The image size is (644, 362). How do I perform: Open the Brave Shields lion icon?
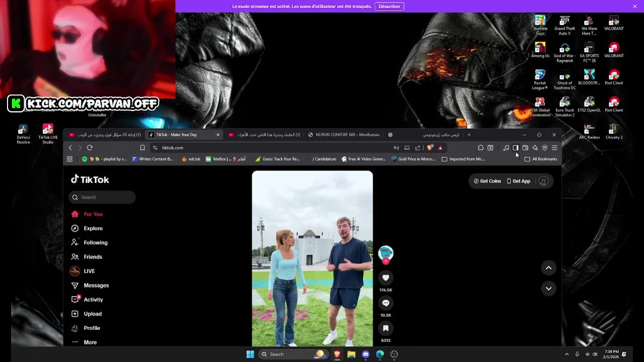coord(430,148)
